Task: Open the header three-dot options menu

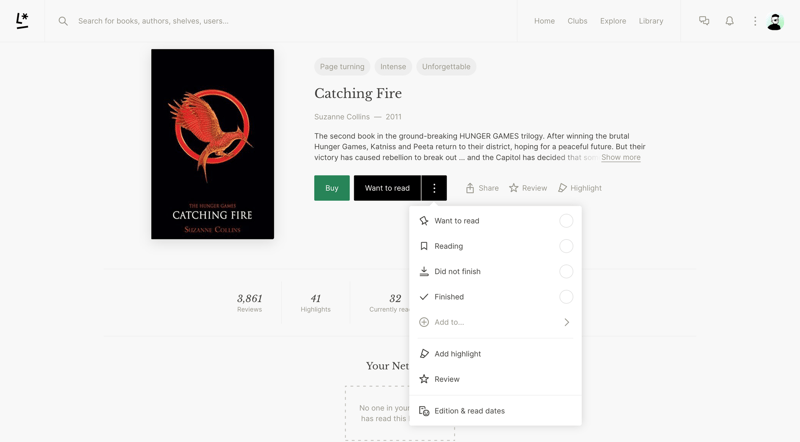Action: pos(755,21)
